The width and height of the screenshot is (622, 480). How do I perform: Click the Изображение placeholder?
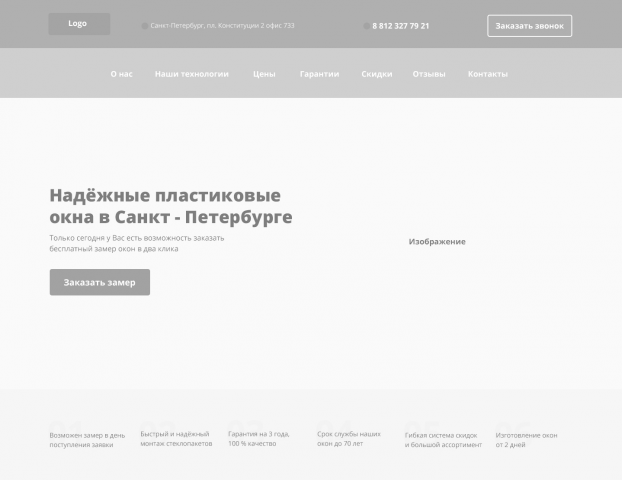437,242
